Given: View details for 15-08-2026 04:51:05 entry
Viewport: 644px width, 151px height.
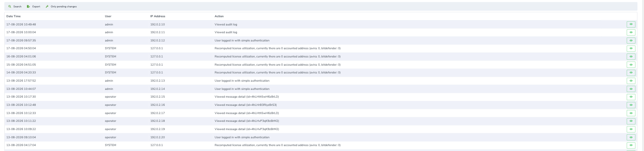Looking at the screenshot, I should point(631,65).
